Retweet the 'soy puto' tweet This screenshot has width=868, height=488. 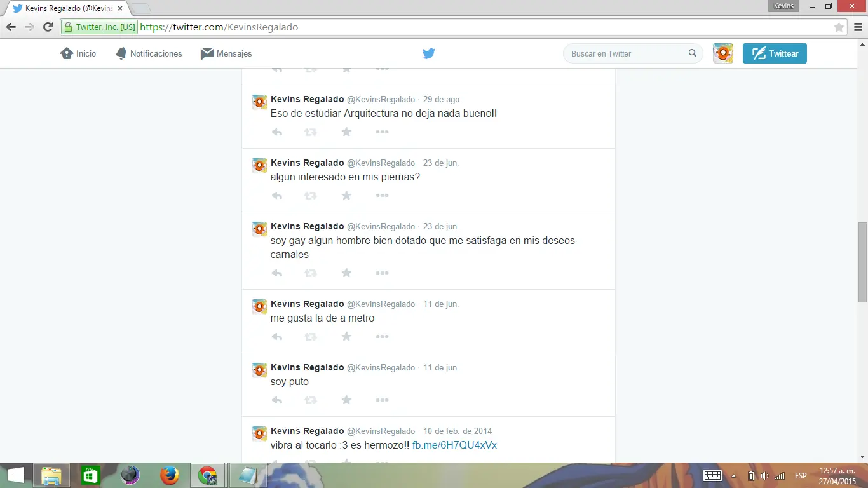tap(310, 400)
